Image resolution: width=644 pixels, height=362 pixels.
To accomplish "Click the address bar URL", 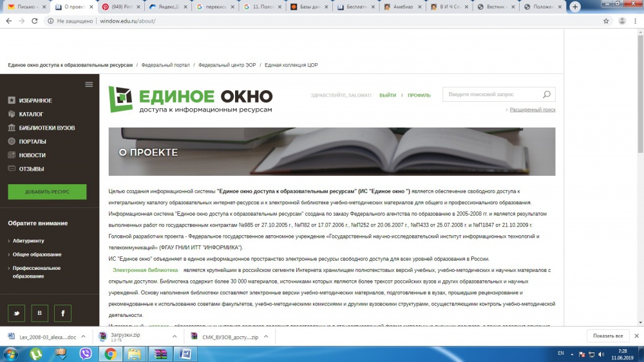I will pos(128,21).
